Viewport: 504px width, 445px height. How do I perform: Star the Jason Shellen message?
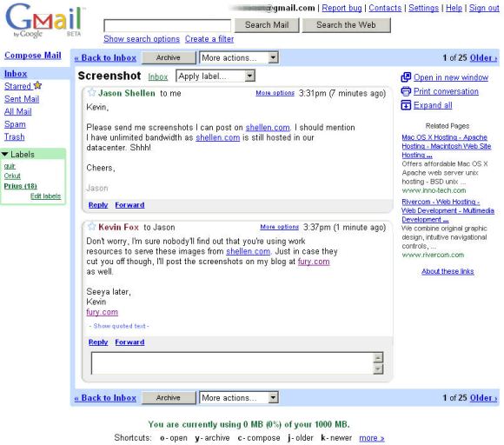[92, 93]
